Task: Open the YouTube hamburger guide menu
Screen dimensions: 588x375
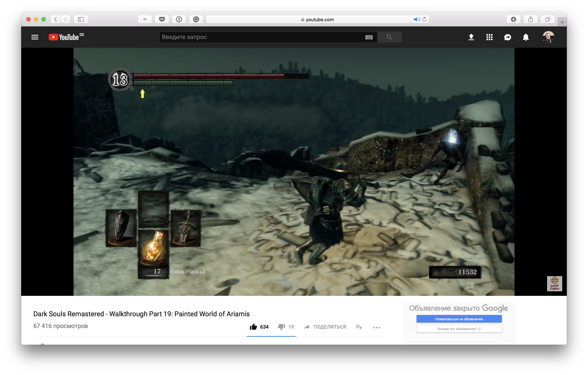Action: click(35, 37)
